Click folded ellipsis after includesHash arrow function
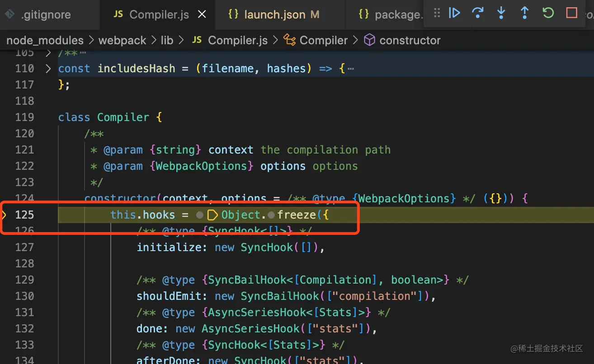 350,69
